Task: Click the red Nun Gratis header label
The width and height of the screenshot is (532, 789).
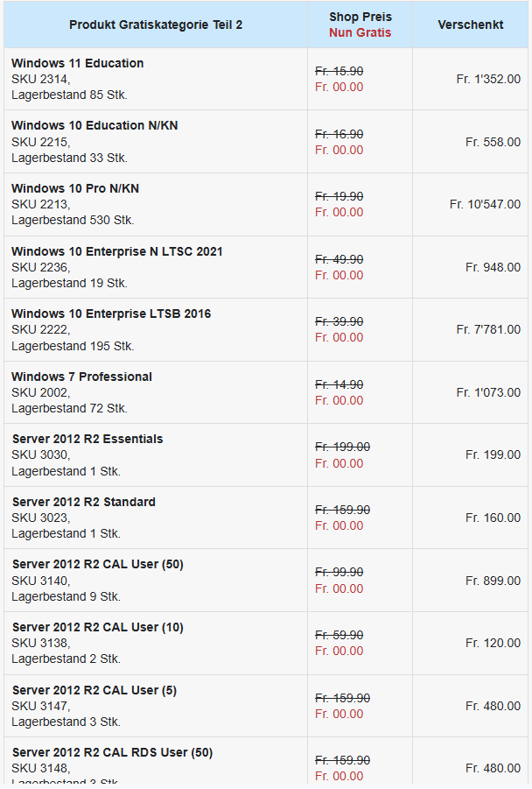Action: coord(360,32)
